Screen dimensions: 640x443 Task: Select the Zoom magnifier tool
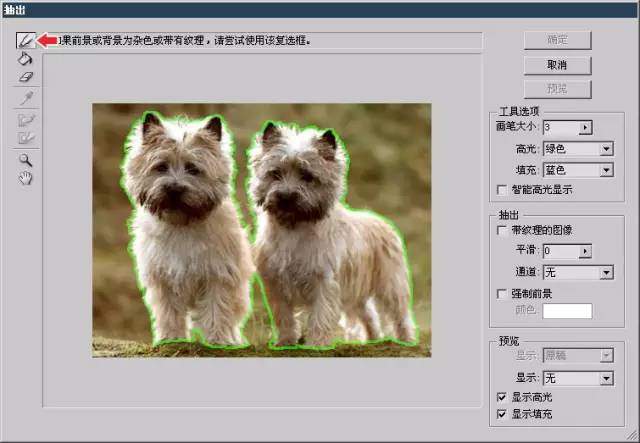(x=25, y=160)
